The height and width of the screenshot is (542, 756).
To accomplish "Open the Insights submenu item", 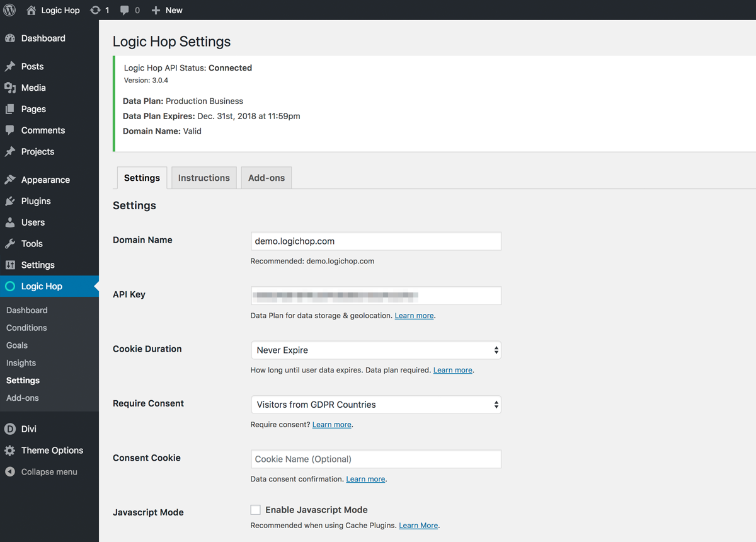I will tap(21, 363).
